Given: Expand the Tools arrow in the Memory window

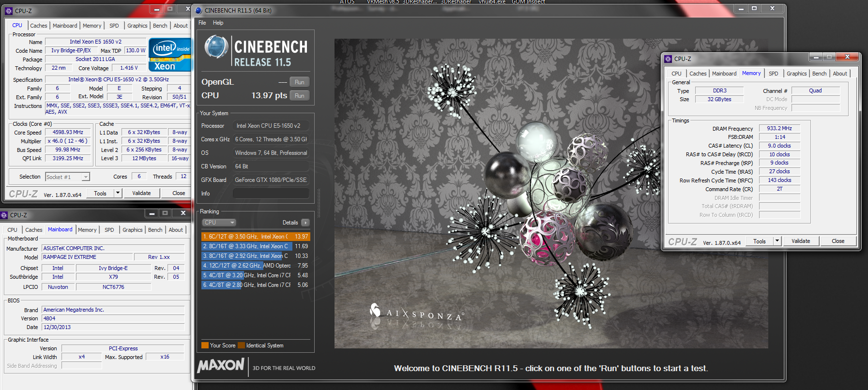Looking at the screenshot, I should click(777, 241).
